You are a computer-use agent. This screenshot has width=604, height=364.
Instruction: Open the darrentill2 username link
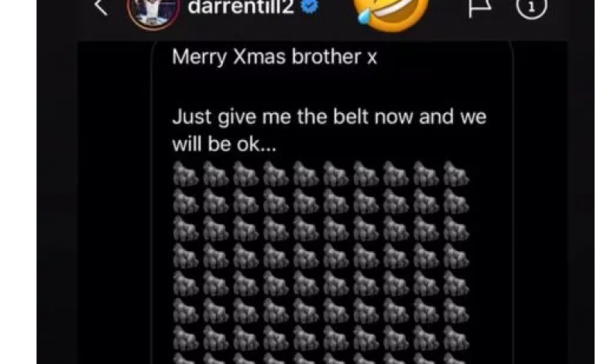[241, 6]
